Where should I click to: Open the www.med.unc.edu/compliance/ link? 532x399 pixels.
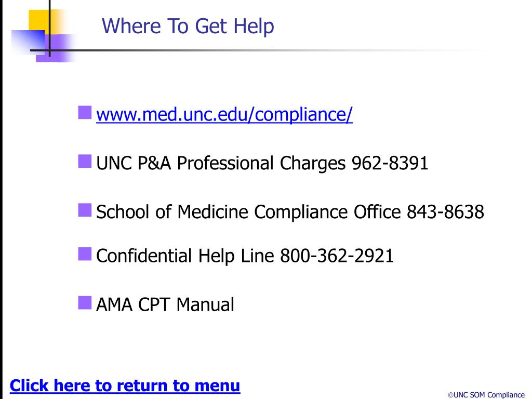[224, 114]
